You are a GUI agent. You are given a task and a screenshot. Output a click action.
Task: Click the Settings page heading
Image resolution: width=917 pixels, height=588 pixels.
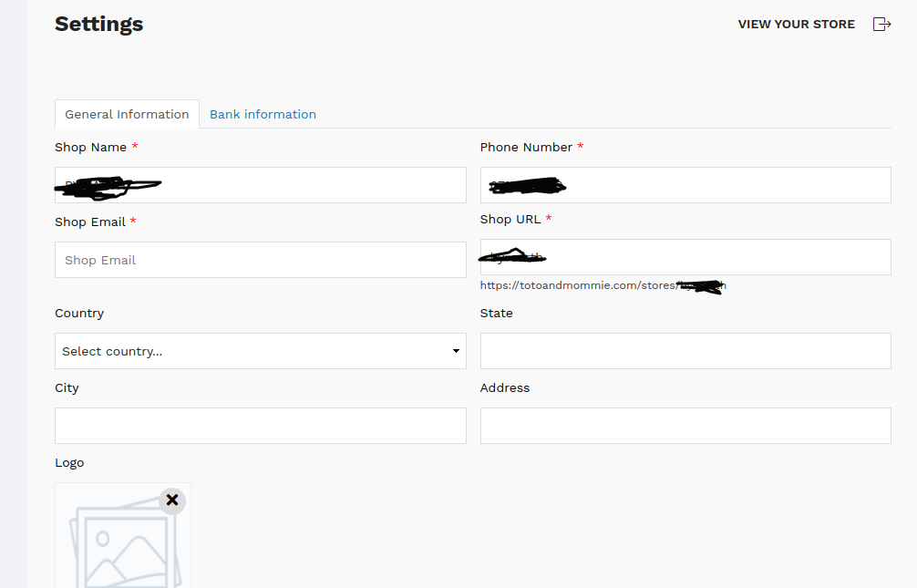point(98,24)
